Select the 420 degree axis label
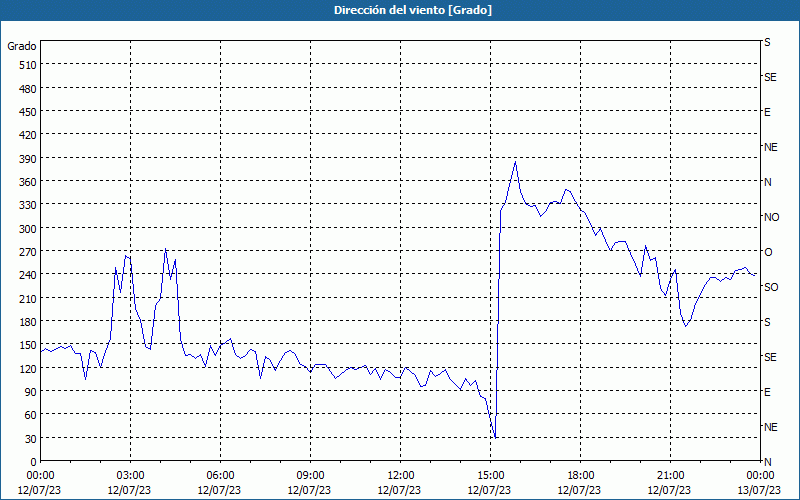This screenshot has height=500, width=800. pos(28,135)
